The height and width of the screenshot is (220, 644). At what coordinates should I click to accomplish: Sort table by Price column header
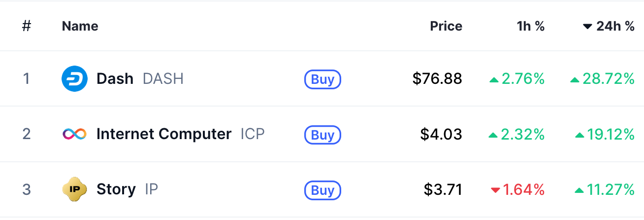click(446, 27)
